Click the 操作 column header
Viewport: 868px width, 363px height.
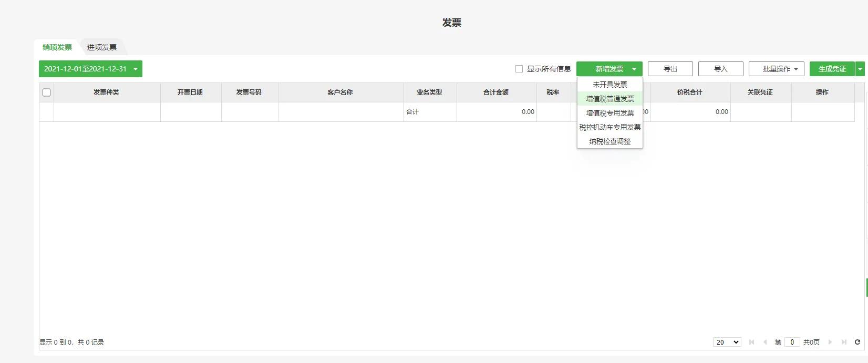pos(822,92)
